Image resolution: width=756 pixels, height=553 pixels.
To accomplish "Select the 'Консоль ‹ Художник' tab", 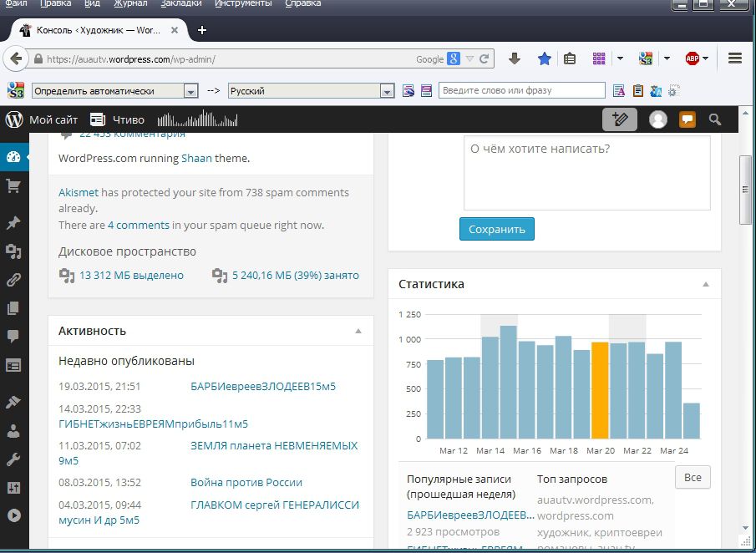I will (99, 30).
